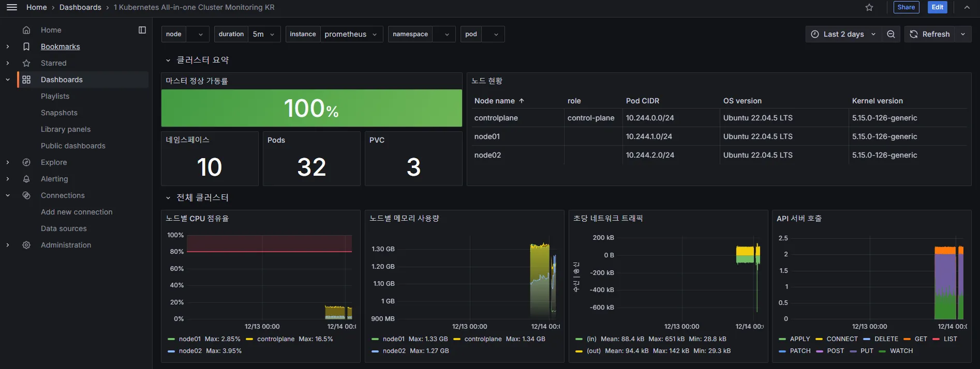Open the duration 5m dropdown
Viewport: 980px width, 369px height.
(x=264, y=34)
